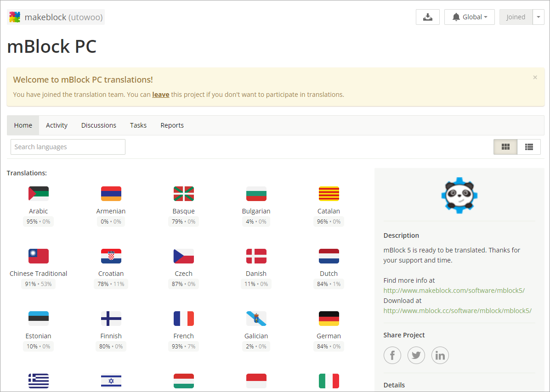
Task: Choose the Galician flag icon
Action: 256,319
